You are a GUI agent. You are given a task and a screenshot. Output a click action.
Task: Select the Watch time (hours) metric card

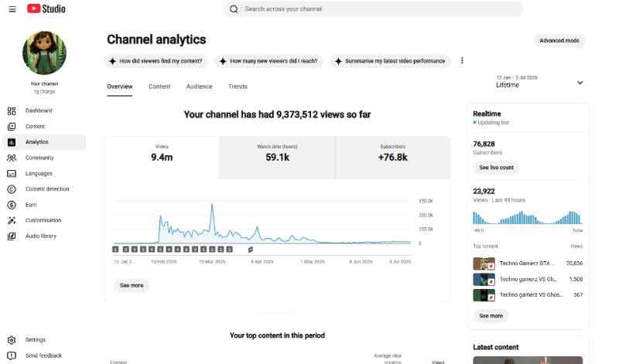point(277,158)
